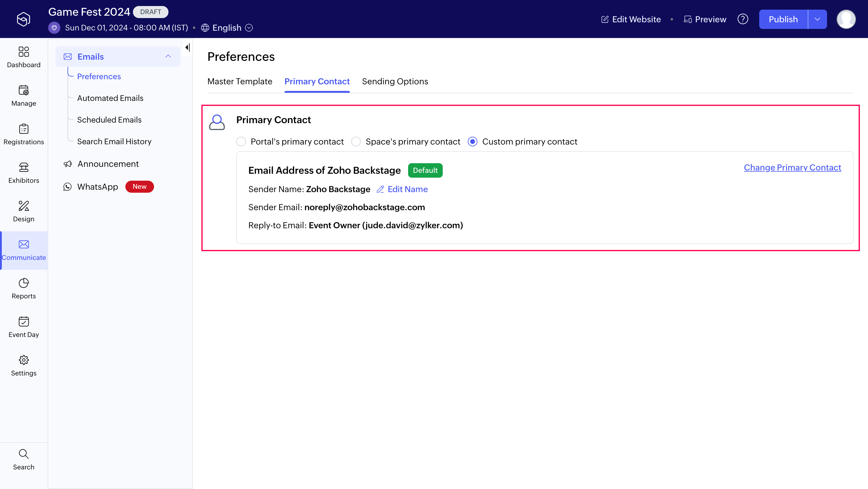Click the green Default badge

point(425,170)
